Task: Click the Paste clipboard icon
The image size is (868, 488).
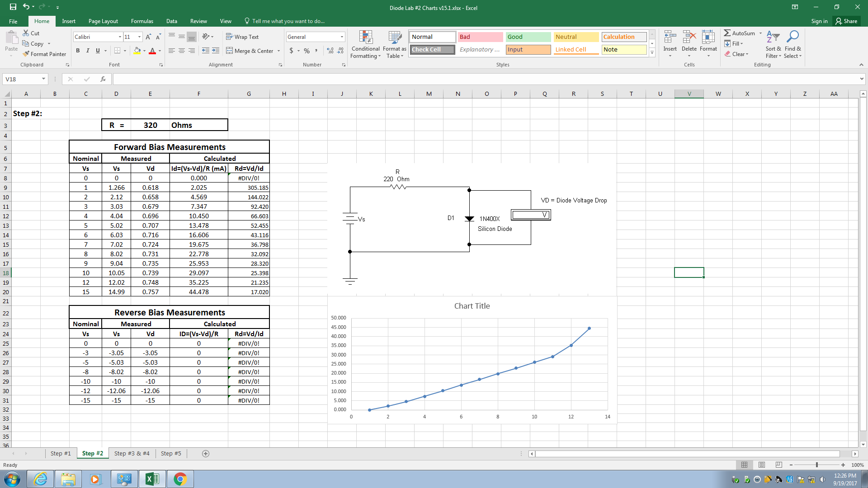Action: tap(11, 38)
